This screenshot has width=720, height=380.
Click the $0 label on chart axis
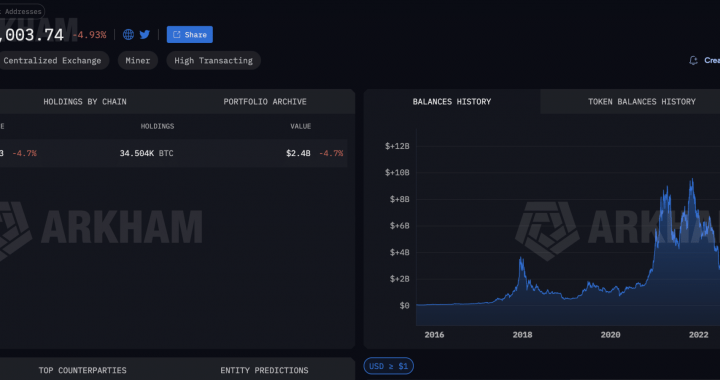click(404, 305)
